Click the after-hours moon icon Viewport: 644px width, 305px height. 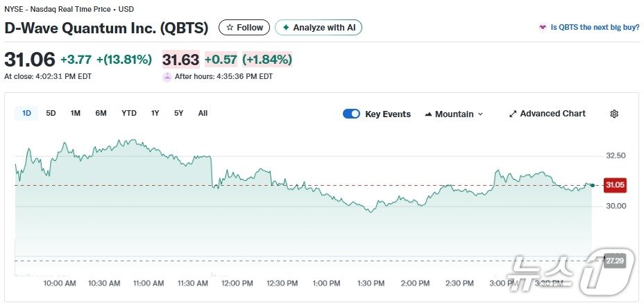point(167,77)
